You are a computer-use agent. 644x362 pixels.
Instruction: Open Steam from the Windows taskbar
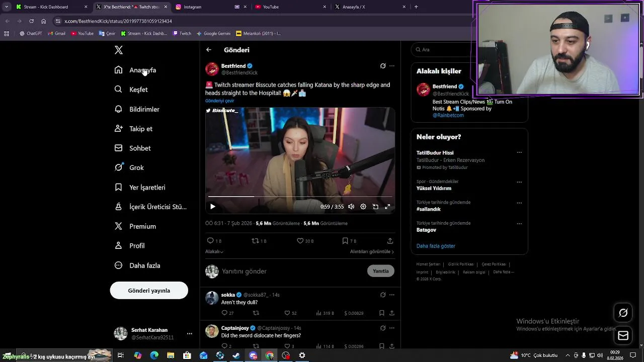(236, 355)
